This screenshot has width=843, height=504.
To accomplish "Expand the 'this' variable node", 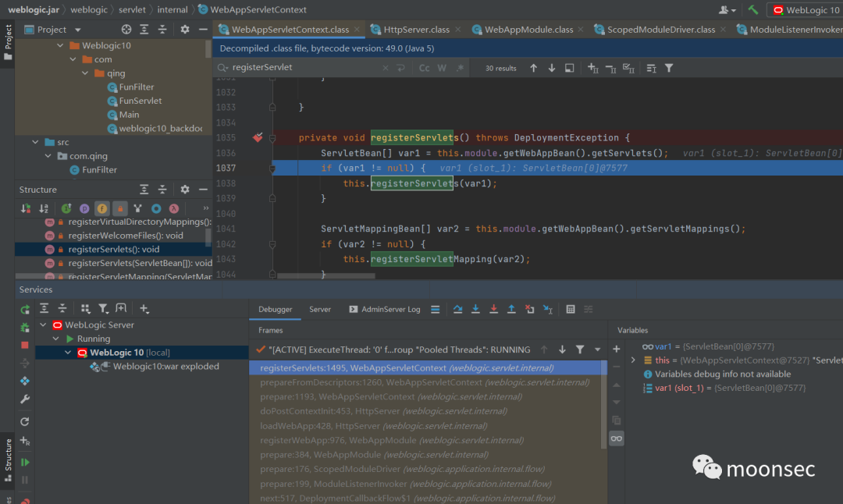I will (x=633, y=360).
